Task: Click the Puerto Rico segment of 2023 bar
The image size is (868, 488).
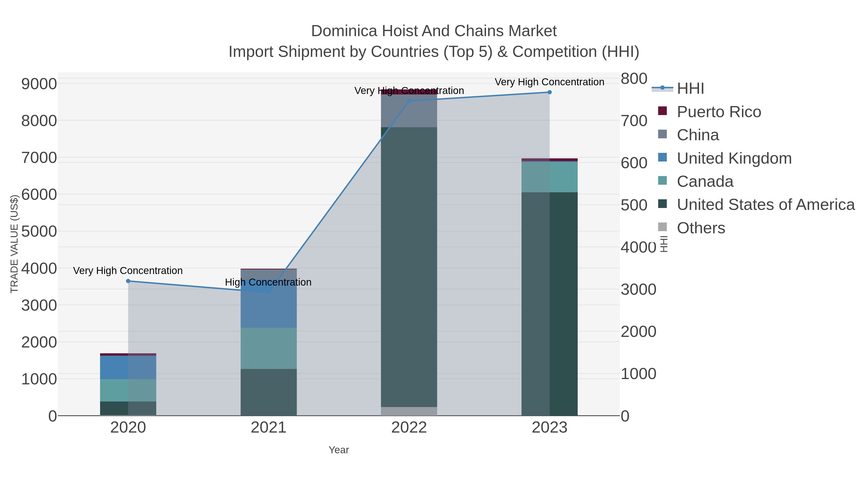Action: [549, 160]
